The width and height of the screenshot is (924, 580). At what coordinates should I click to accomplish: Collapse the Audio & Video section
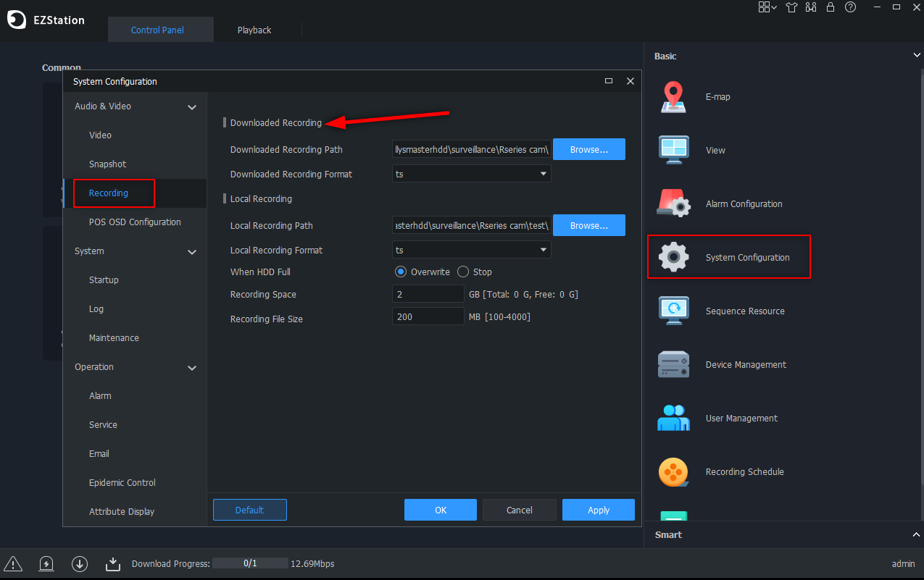coord(192,107)
